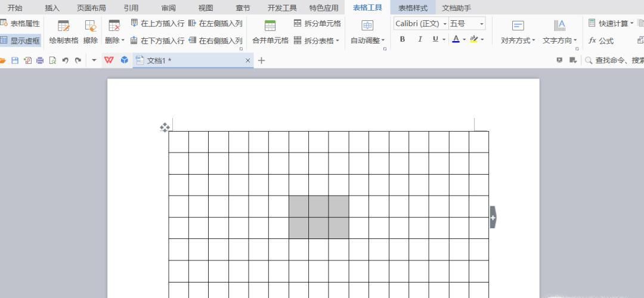Open 自动调整 autofit dropdown
Screen dimensions: 644x298
[367, 32]
